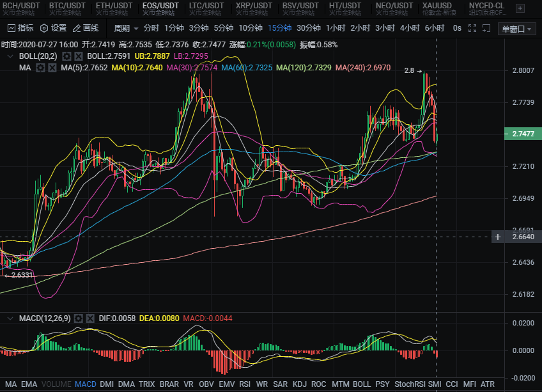Open the 单窗口 window layout dropdown
The width and height of the screenshot is (542, 392).
click(x=516, y=29)
